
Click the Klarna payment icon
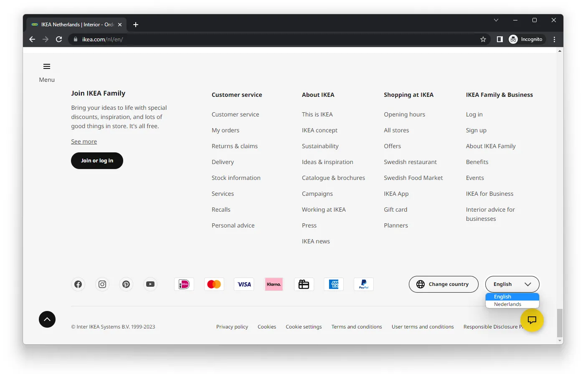tap(274, 284)
